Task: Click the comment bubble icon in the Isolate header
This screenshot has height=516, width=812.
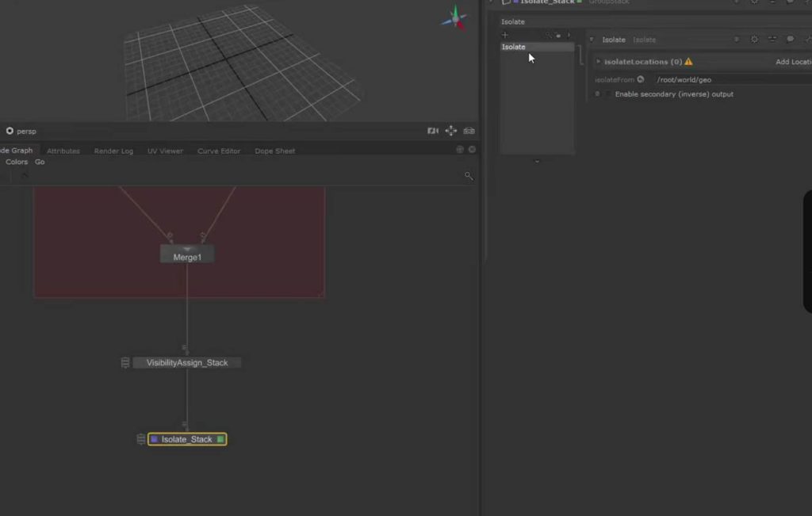Action: click(x=790, y=40)
